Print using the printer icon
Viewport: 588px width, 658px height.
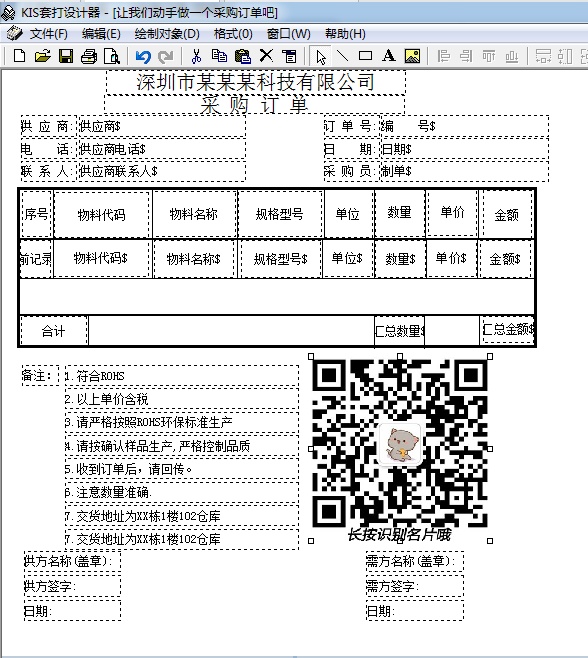coord(89,55)
